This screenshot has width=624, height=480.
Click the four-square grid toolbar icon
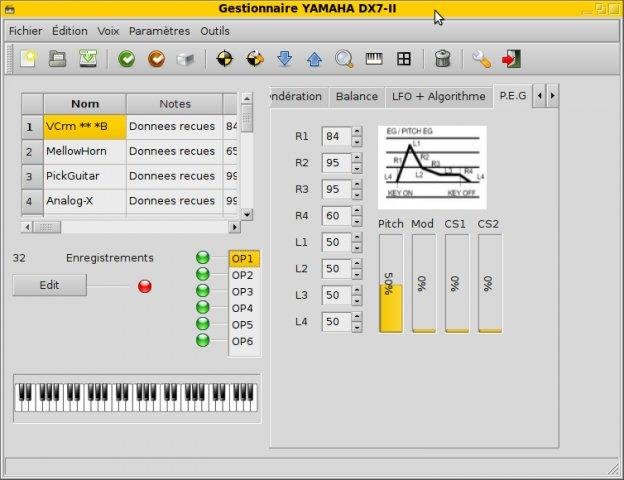(404, 59)
